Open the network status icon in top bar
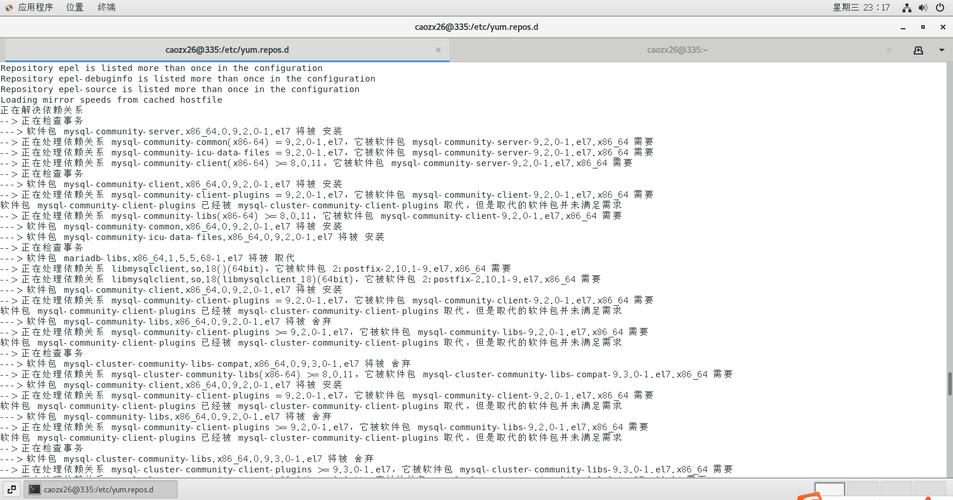The width and height of the screenshot is (953, 500). pos(907,8)
